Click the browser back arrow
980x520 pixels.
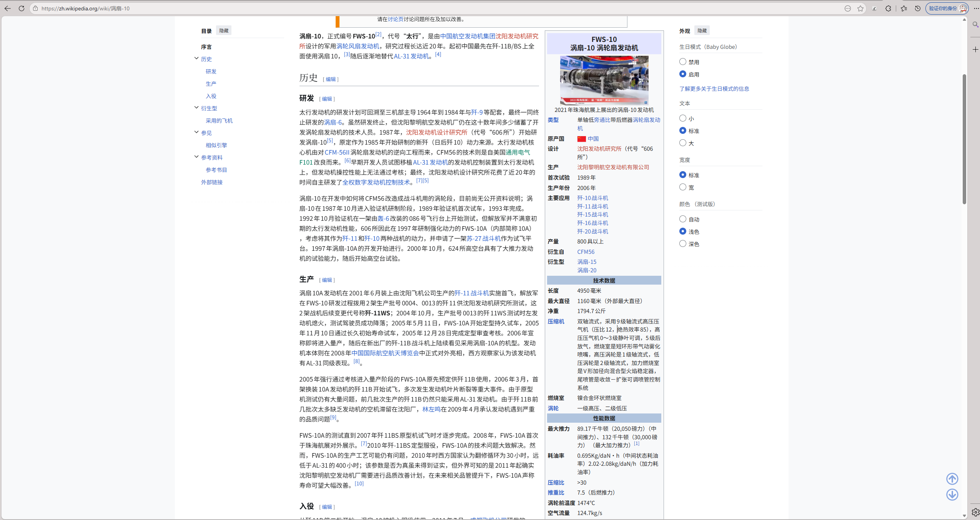pos(8,8)
